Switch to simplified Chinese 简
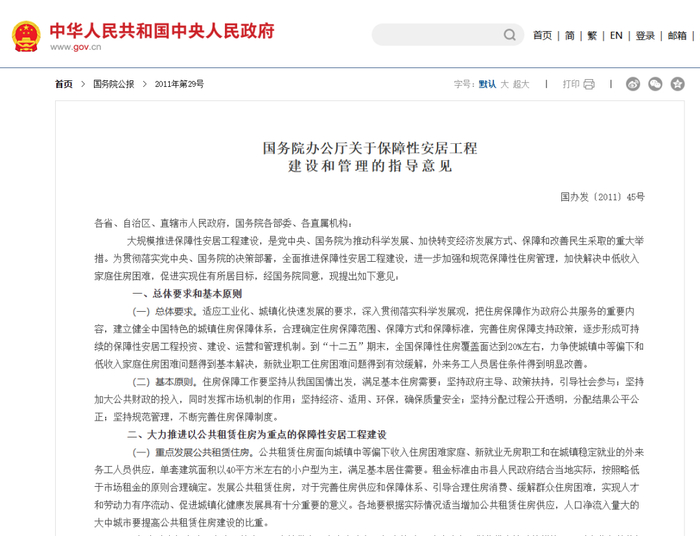Image resolution: width=700 pixels, height=536 pixels. click(570, 35)
